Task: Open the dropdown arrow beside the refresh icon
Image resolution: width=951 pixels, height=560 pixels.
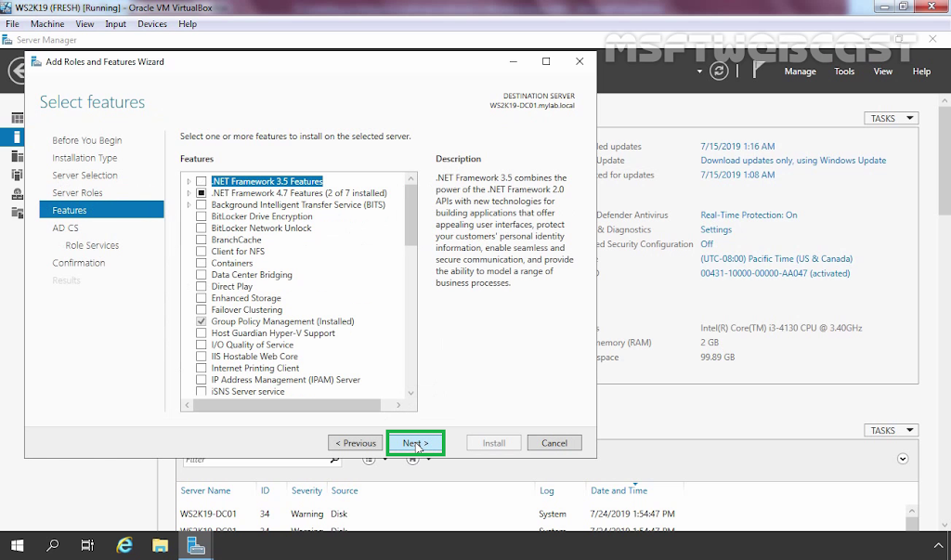Action: [x=699, y=72]
